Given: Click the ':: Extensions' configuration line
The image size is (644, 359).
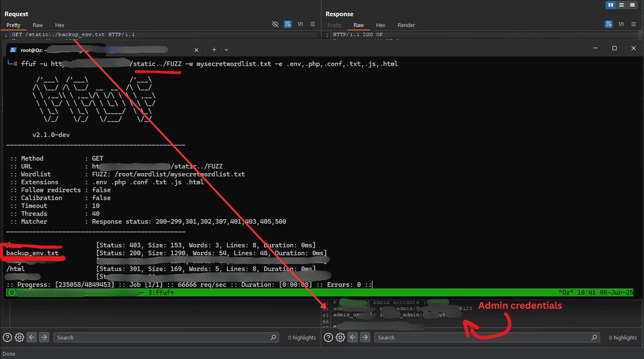Looking at the screenshot, I should click(x=107, y=182).
